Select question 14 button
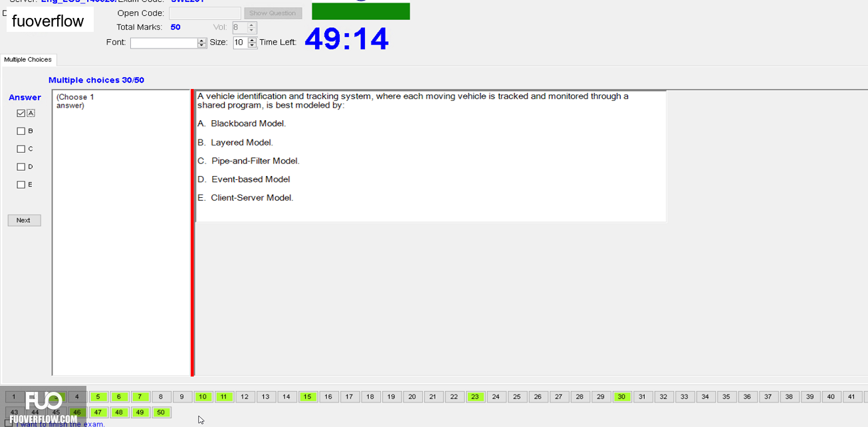The width and height of the screenshot is (868, 427). coord(286,397)
